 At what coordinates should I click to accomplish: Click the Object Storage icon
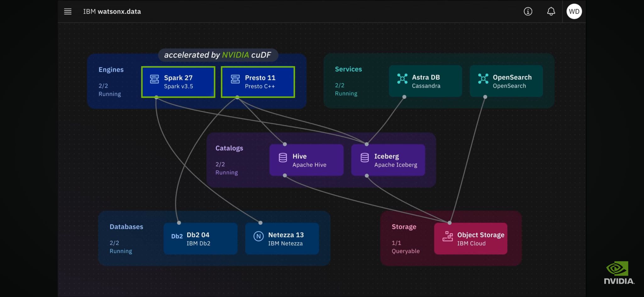click(448, 236)
